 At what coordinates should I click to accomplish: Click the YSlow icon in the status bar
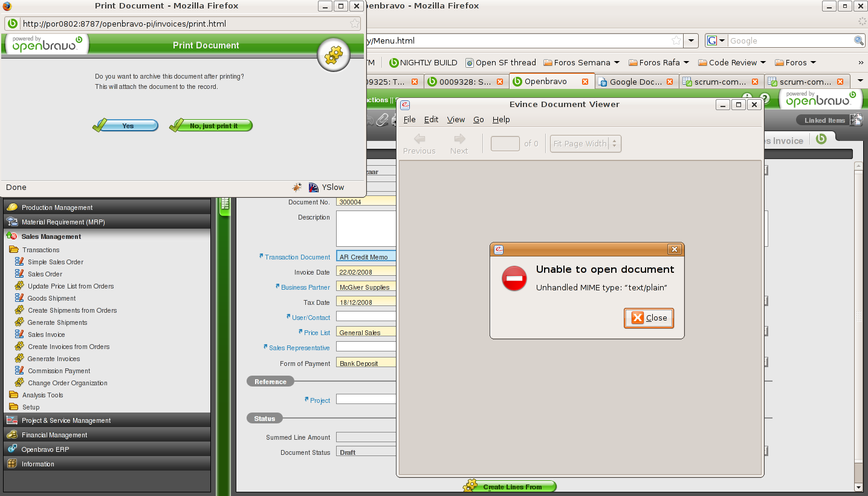point(313,188)
